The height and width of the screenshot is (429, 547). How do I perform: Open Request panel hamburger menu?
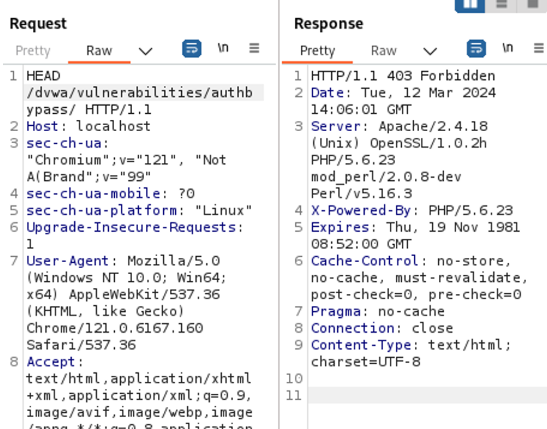(254, 48)
